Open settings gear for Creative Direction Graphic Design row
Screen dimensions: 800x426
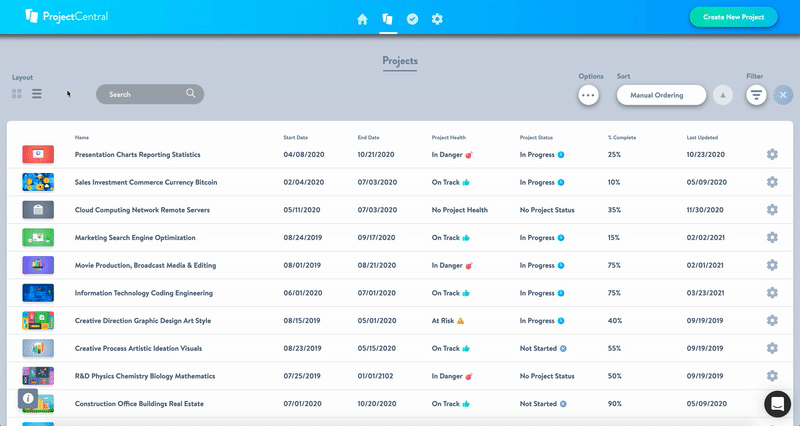tap(772, 320)
